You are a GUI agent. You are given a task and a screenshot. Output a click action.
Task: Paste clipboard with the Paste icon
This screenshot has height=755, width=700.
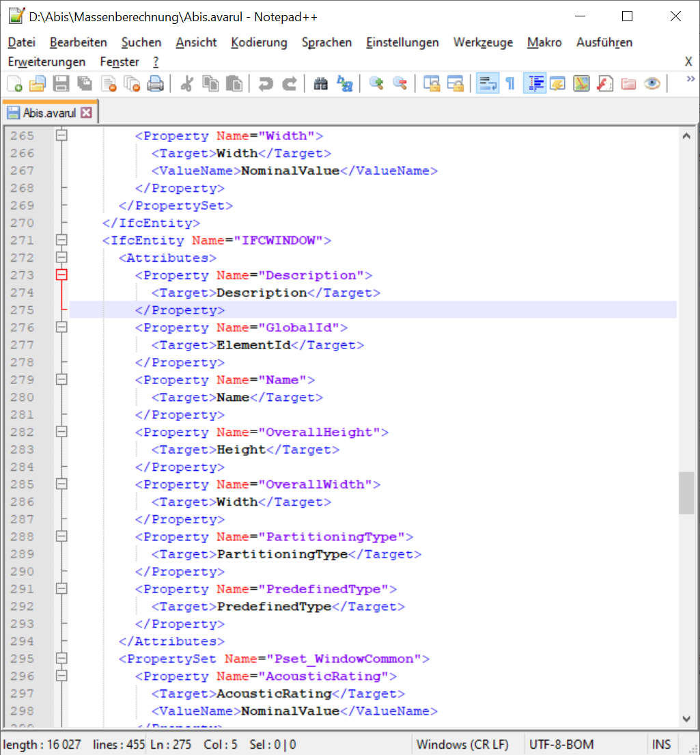coord(234,84)
